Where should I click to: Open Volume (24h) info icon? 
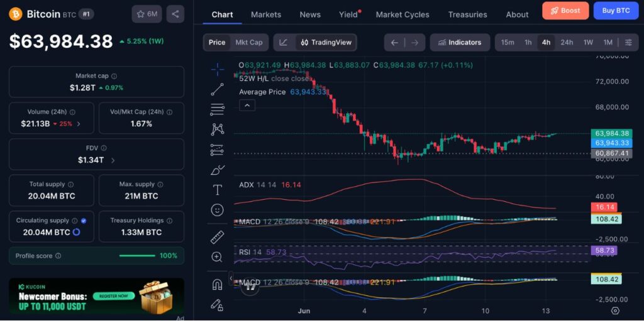pyautogui.click(x=72, y=112)
